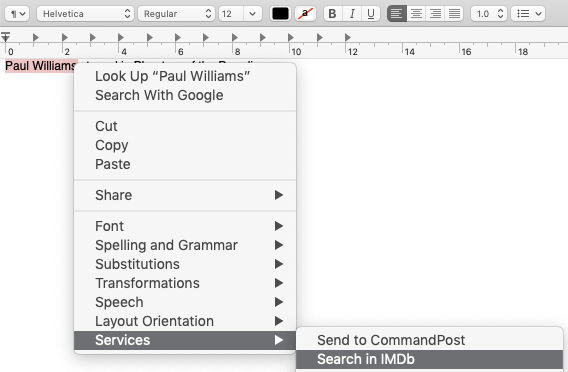The height and width of the screenshot is (372, 568).
Task: Open the Font submenu
Action: [185, 226]
